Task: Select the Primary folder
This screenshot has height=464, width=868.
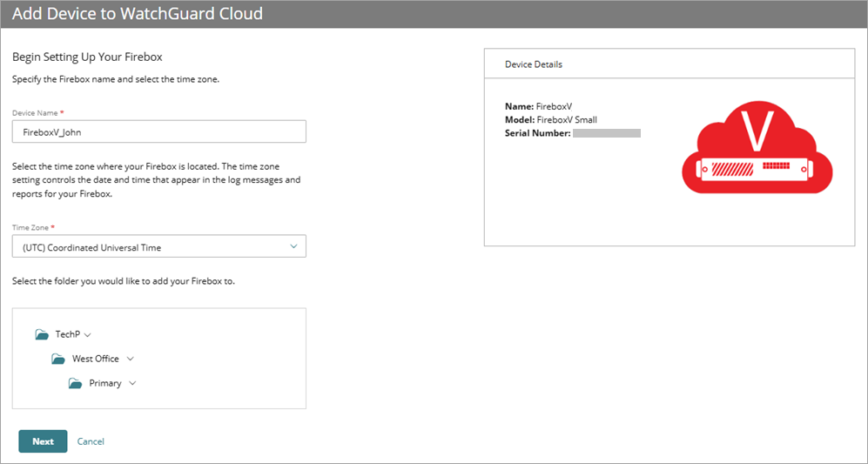Action: (105, 383)
